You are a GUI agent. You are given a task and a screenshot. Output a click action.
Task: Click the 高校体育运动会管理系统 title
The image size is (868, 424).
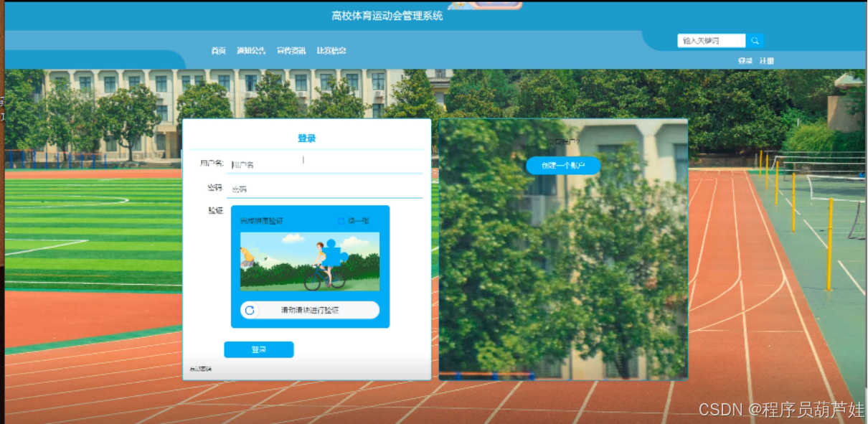(387, 16)
